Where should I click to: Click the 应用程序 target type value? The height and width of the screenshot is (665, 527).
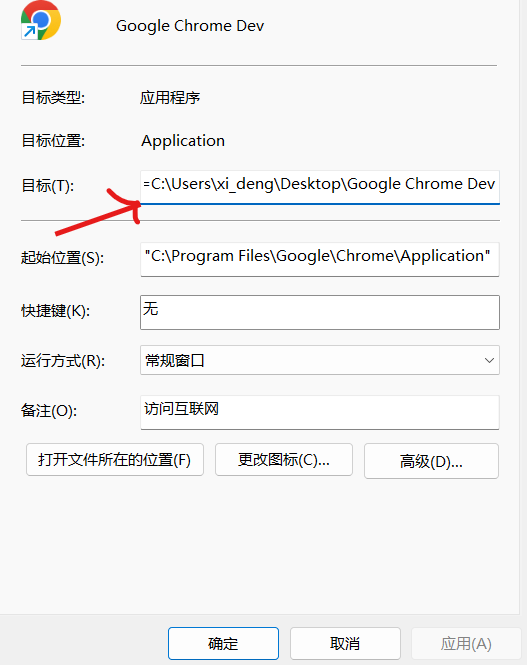coord(170,98)
